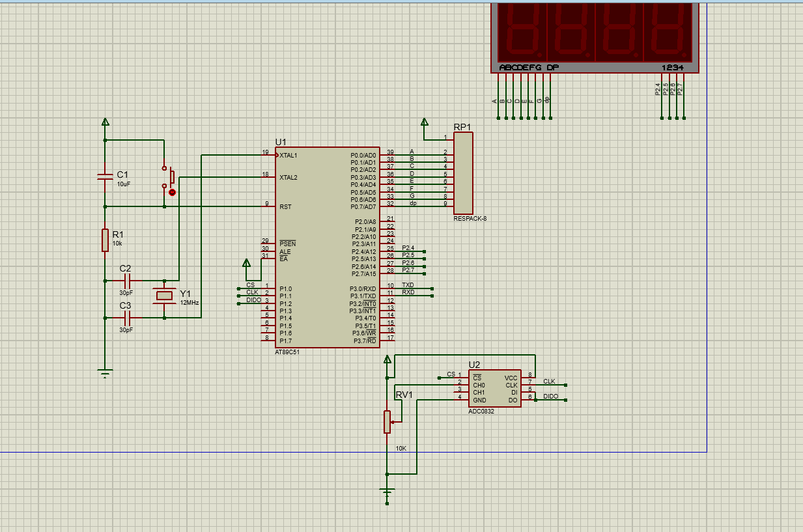Select the AT89C51 microcontroller U1 body

327,247
